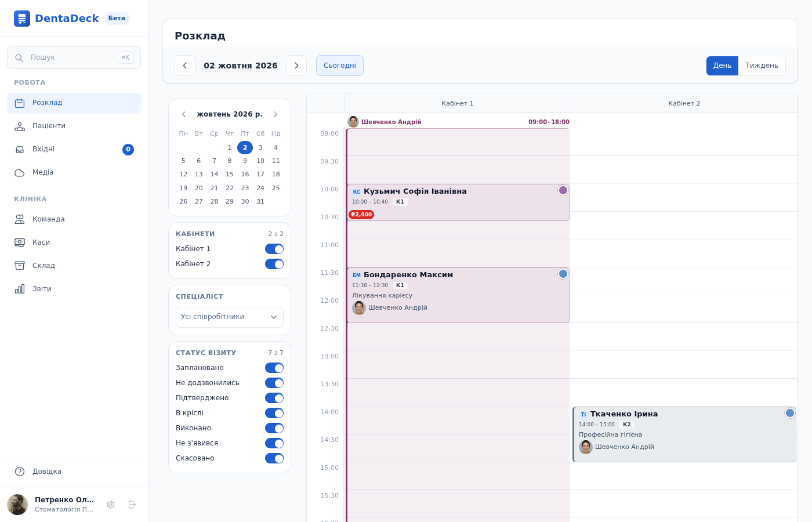
Task: Go to the Команда page
Action: tap(74, 219)
